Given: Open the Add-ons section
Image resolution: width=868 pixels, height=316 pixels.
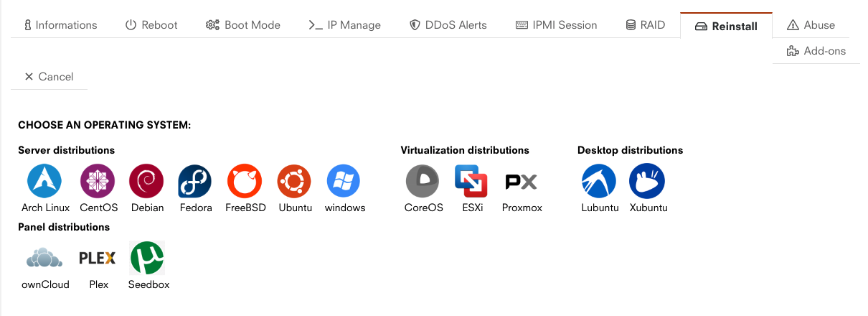Looking at the screenshot, I should [816, 51].
